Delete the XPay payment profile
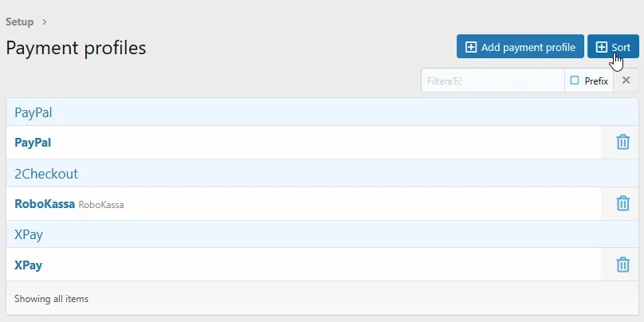Screen dimensions: 644x322 click(622, 265)
